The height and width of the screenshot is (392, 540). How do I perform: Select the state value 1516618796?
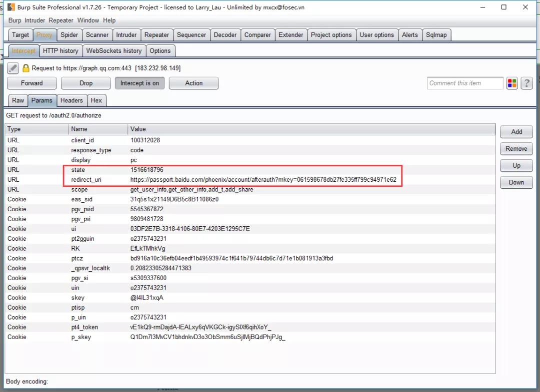[x=146, y=170]
